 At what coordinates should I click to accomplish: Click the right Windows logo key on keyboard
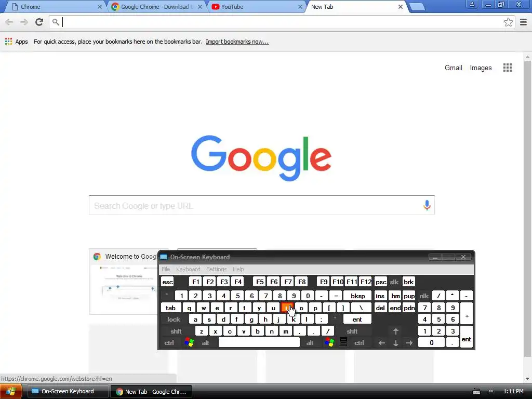coord(329,342)
